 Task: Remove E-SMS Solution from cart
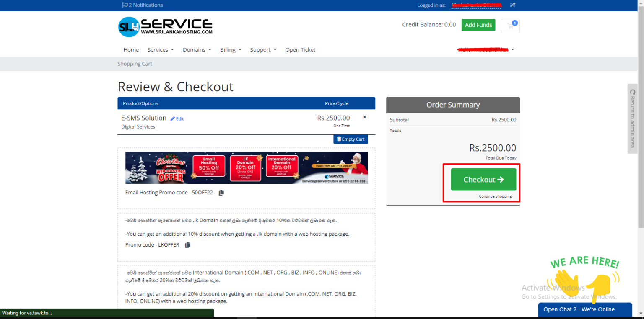[x=364, y=117]
